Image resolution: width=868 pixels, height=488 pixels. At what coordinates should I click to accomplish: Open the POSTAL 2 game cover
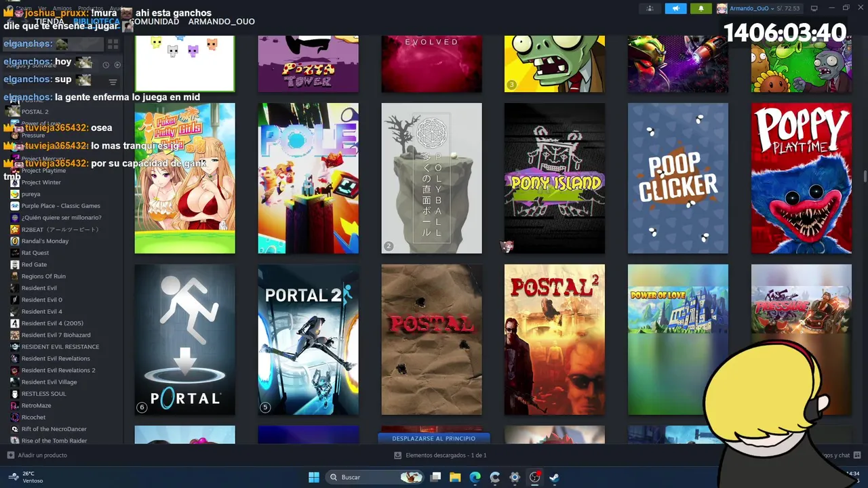coord(555,340)
